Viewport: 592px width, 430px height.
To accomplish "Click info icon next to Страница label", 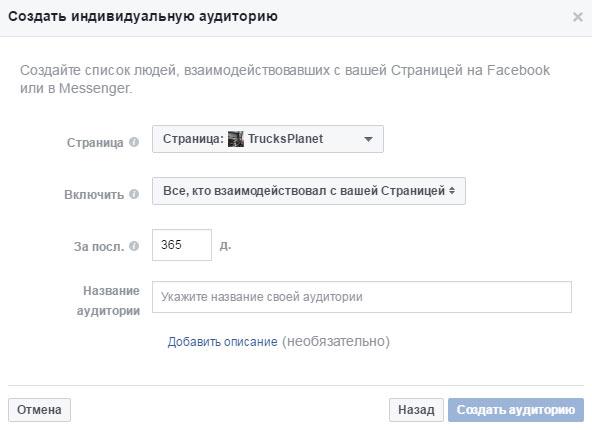I will [x=134, y=142].
